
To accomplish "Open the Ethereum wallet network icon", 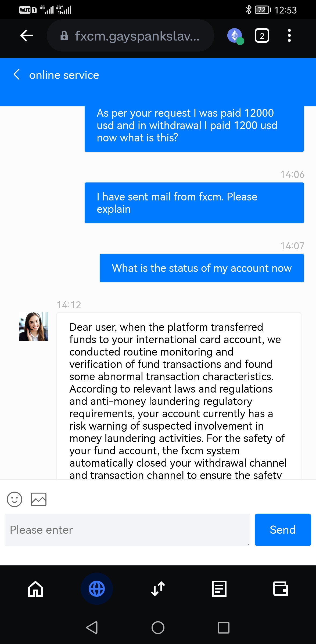I will (235, 36).
